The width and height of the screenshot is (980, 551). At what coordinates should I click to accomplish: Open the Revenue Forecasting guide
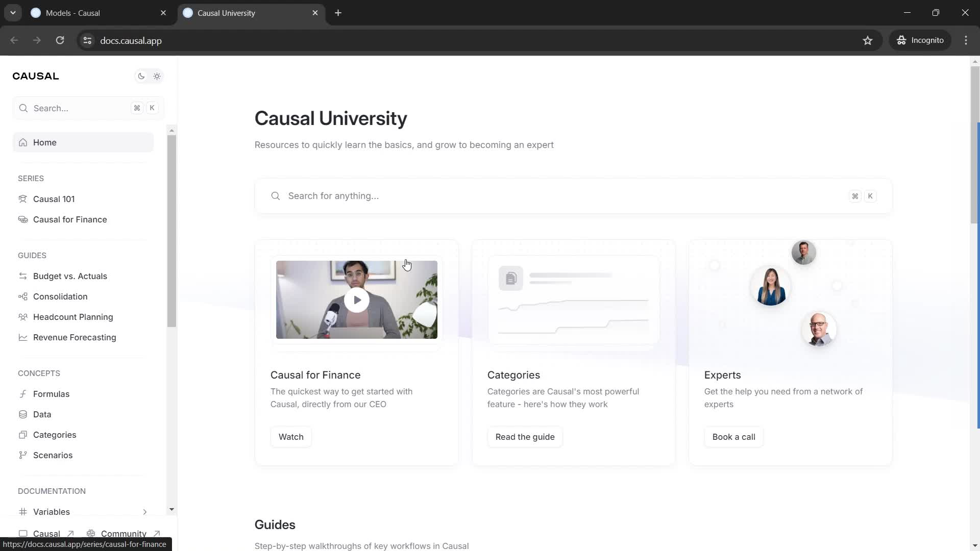click(x=75, y=337)
